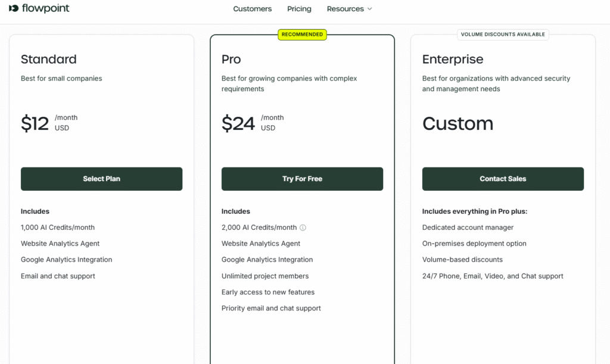Screen dimensions: 610x364
Task: Click 'Volume-based discounts' feature
Action: pyautogui.click(x=462, y=260)
